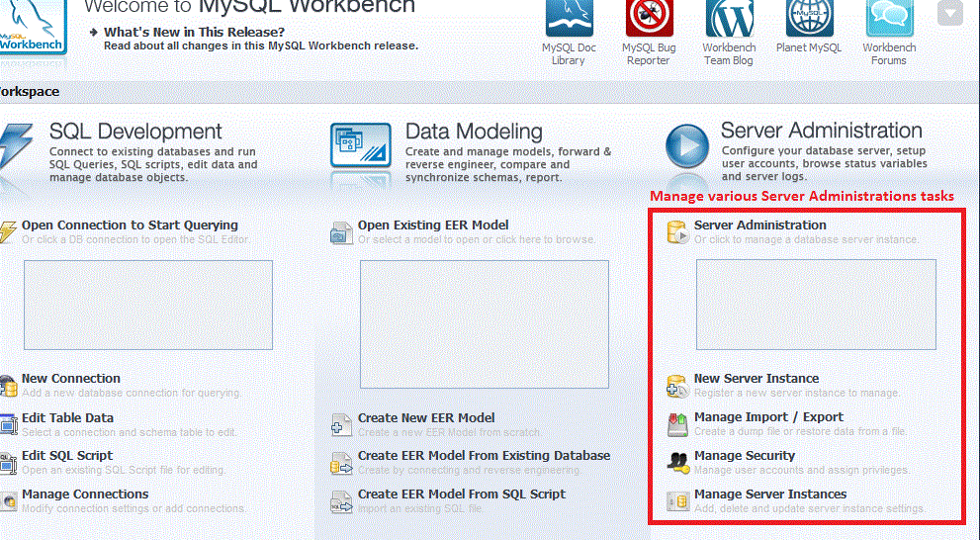Open the MySQL Doc Library icon
Viewport: 980px width, 540px height.
pyautogui.click(x=569, y=18)
